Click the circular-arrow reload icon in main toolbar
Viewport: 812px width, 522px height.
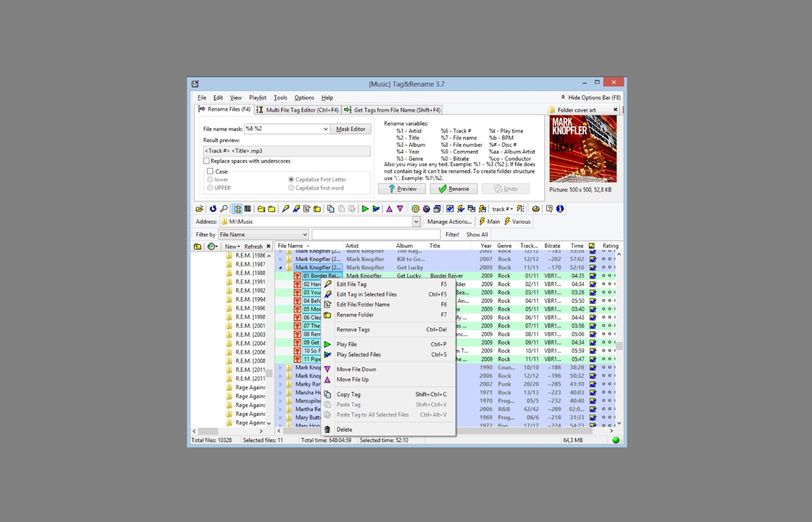pyautogui.click(x=213, y=209)
